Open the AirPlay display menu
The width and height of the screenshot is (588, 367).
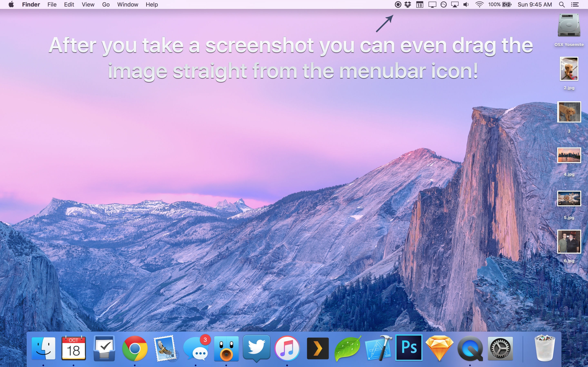click(455, 5)
